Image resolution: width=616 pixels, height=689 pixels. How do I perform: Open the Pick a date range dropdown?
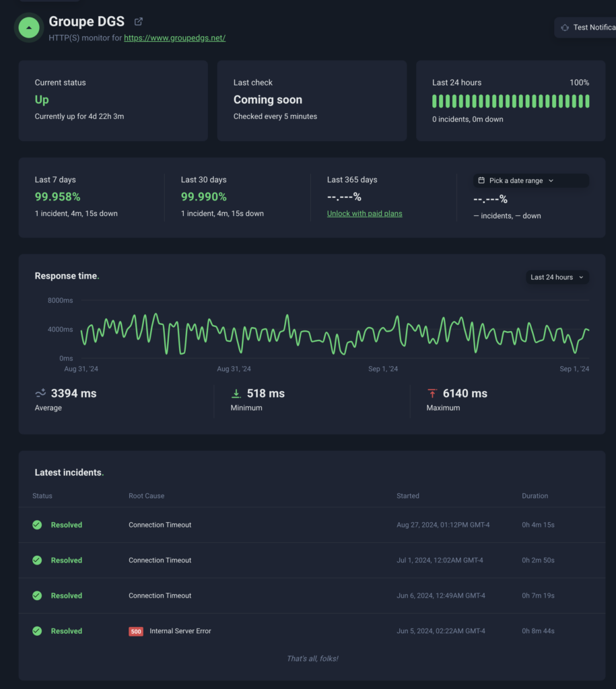pos(531,181)
